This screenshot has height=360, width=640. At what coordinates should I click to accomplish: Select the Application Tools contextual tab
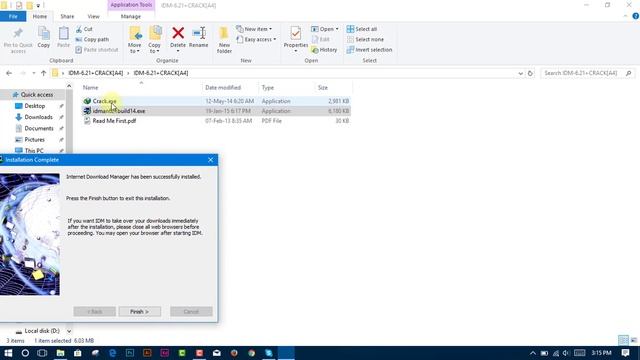coord(131,5)
